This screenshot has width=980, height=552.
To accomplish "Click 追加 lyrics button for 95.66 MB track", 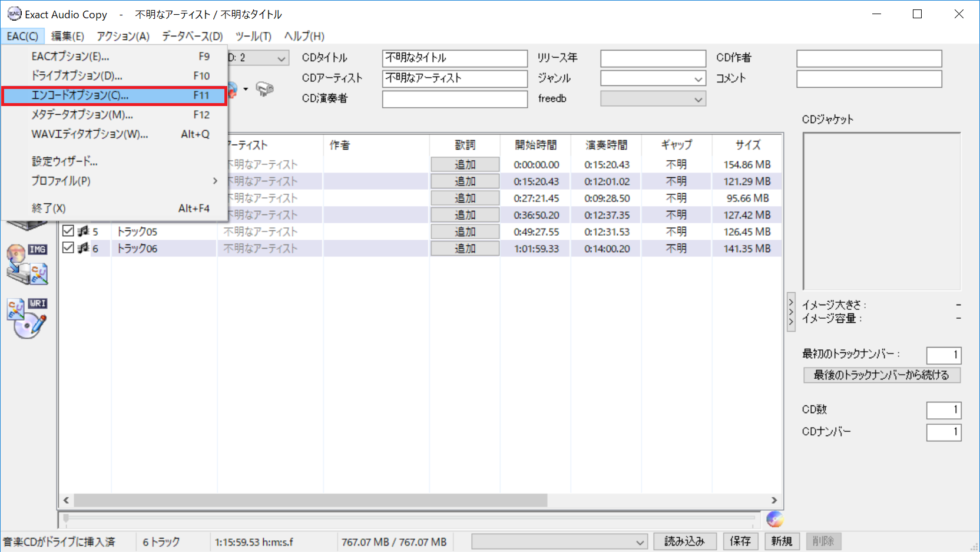I will [x=465, y=198].
